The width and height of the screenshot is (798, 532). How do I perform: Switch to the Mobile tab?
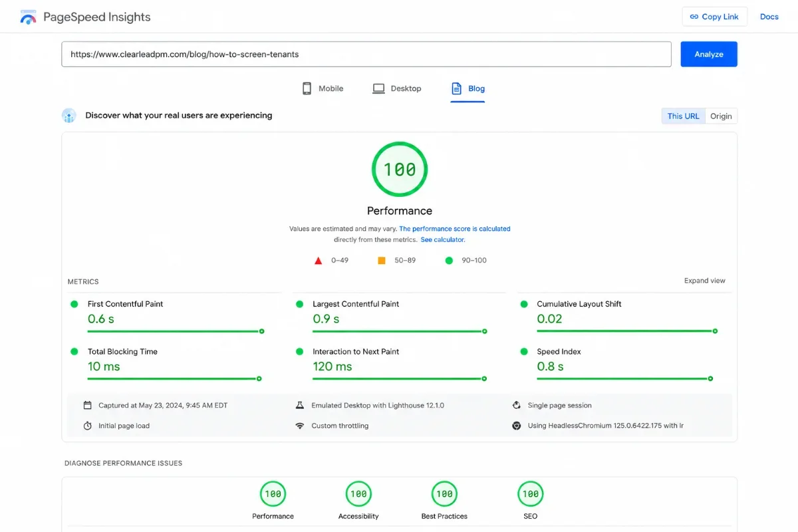(323, 88)
